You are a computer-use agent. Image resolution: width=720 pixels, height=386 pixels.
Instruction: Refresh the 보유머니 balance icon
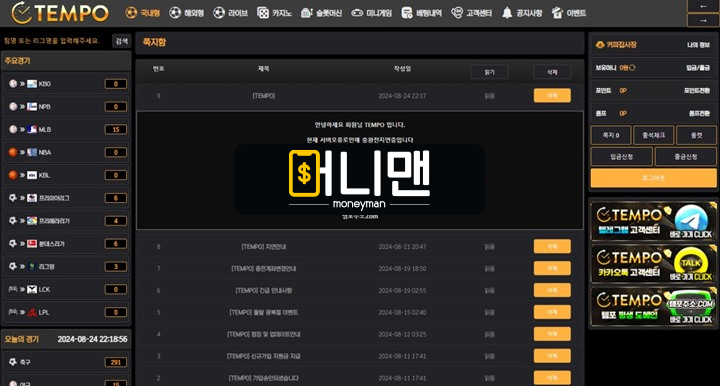(x=633, y=67)
